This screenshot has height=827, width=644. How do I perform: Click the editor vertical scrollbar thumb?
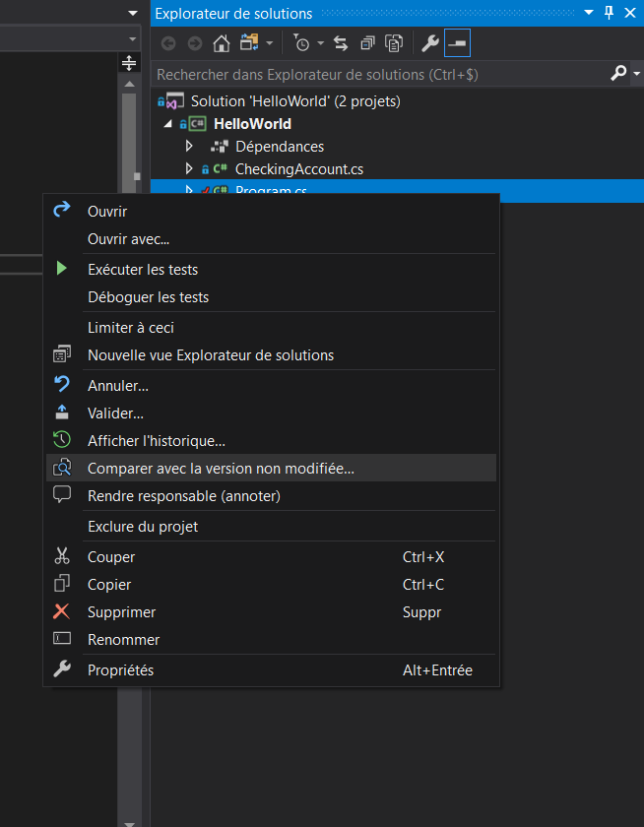[129, 143]
